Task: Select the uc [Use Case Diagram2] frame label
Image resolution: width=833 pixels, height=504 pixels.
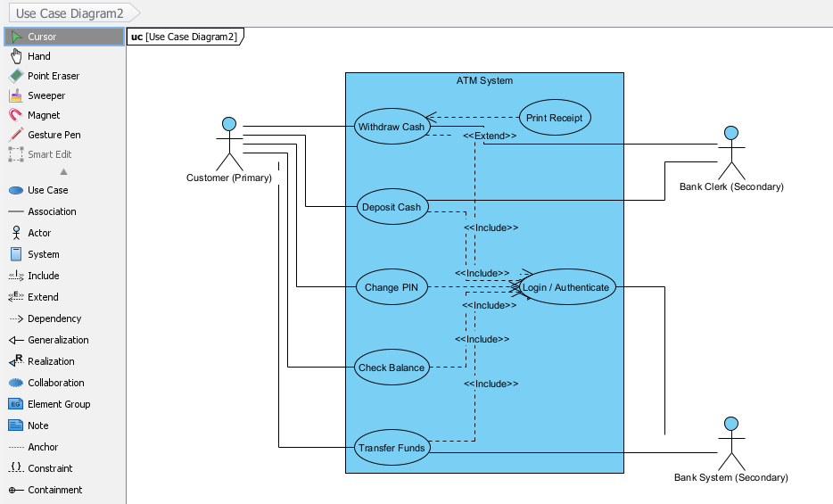Action: click(x=185, y=37)
